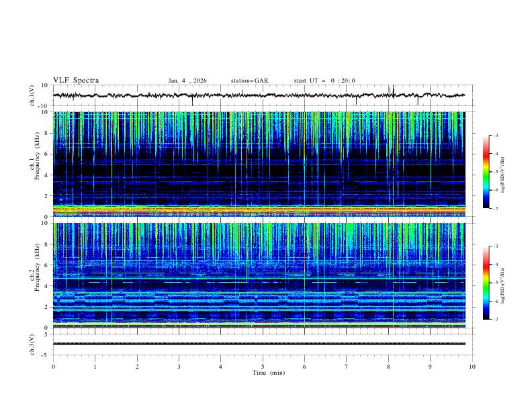Viewport: 532px width, 411px height.
Task: Select the "start UT = 0 :20: 0" text
Action: [x=324, y=81]
